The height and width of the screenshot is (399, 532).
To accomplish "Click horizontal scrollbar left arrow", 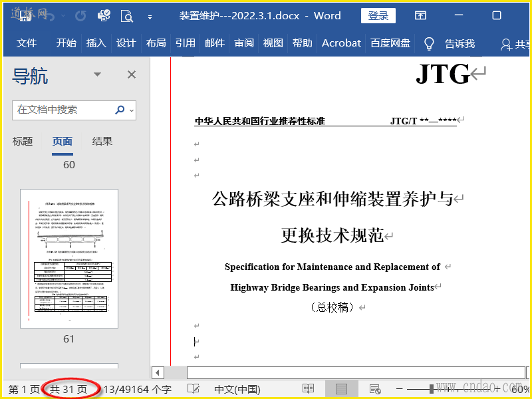I will coord(158,372).
